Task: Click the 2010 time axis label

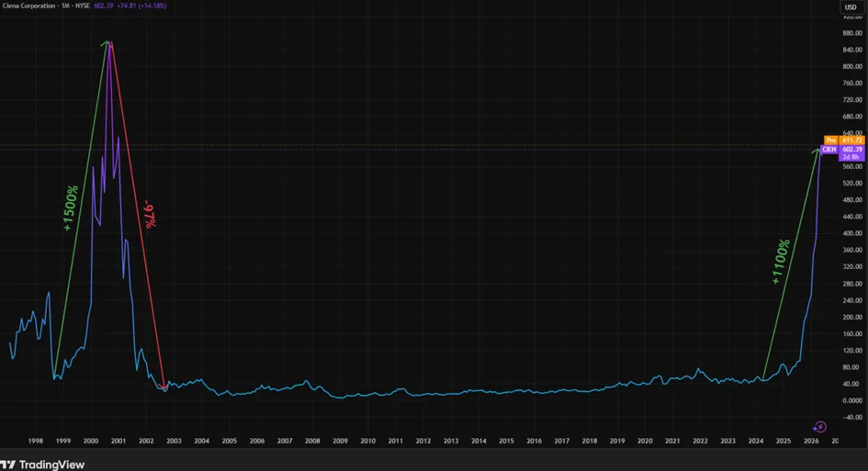Action: coord(367,441)
